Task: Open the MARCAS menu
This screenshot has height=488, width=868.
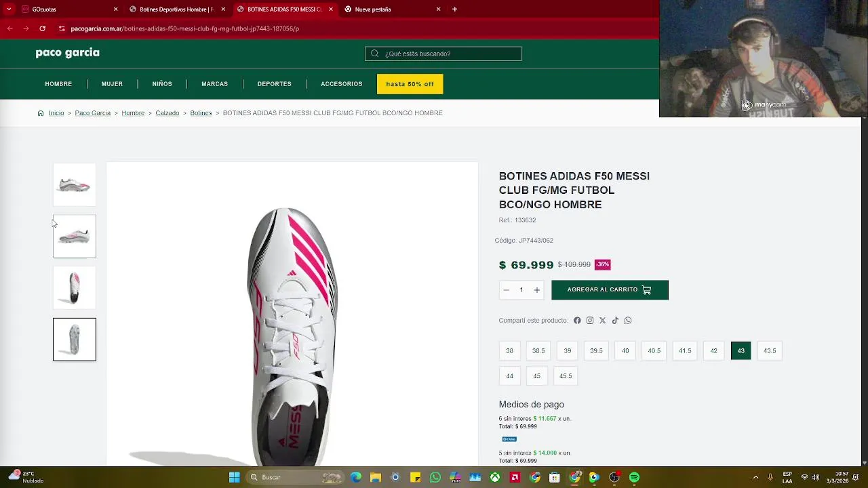Action: tap(214, 84)
